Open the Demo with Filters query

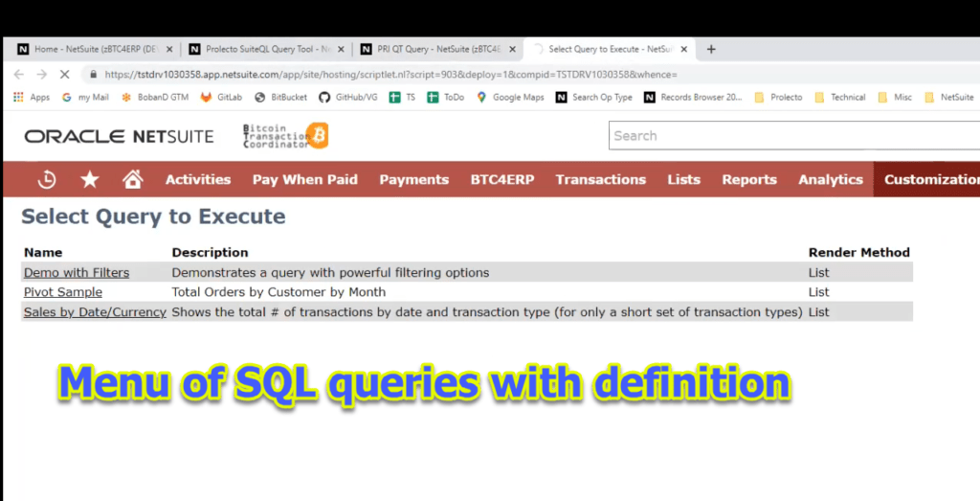coord(77,273)
